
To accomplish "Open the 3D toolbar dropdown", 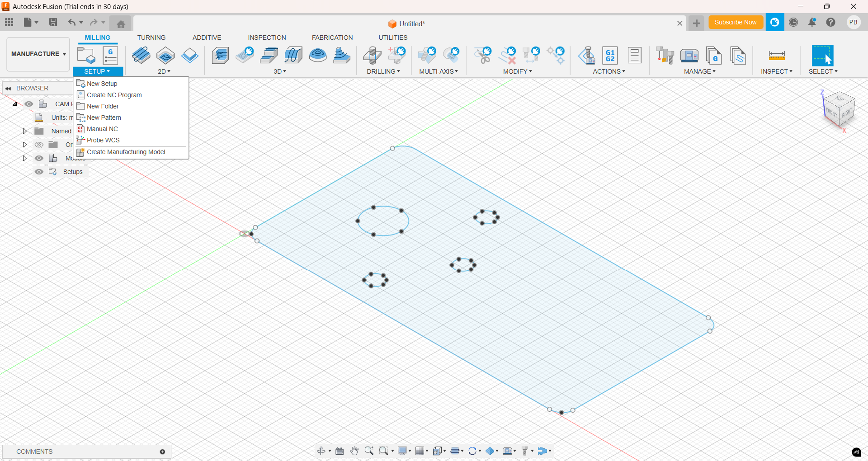I will pyautogui.click(x=280, y=71).
